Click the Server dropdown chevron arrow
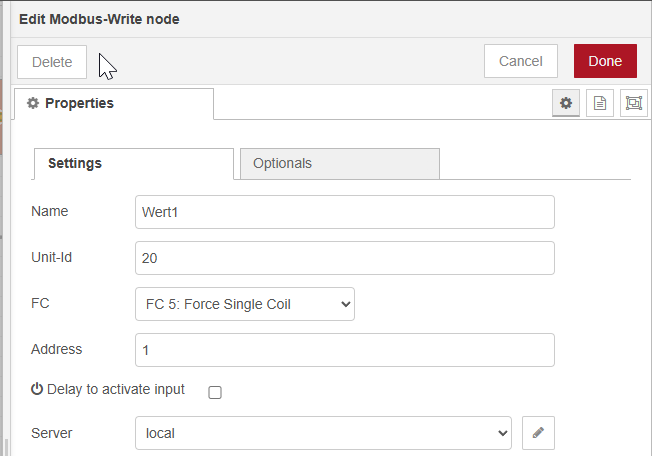Screen dimensions: 652x456 click(x=502, y=433)
